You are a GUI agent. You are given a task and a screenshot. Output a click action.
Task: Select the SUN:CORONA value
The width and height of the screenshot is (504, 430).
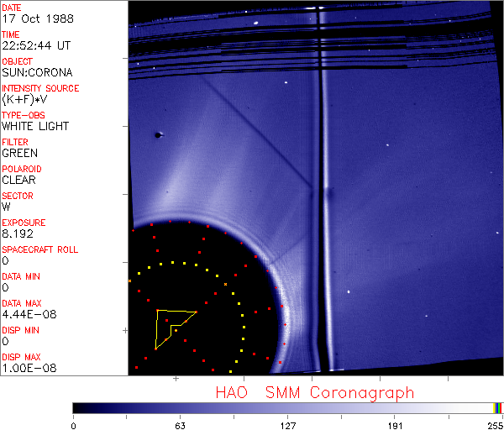click(x=37, y=72)
